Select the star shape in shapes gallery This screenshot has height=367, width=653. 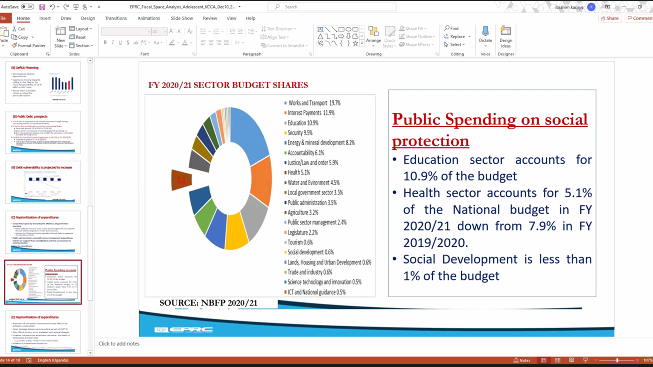[355, 43]
